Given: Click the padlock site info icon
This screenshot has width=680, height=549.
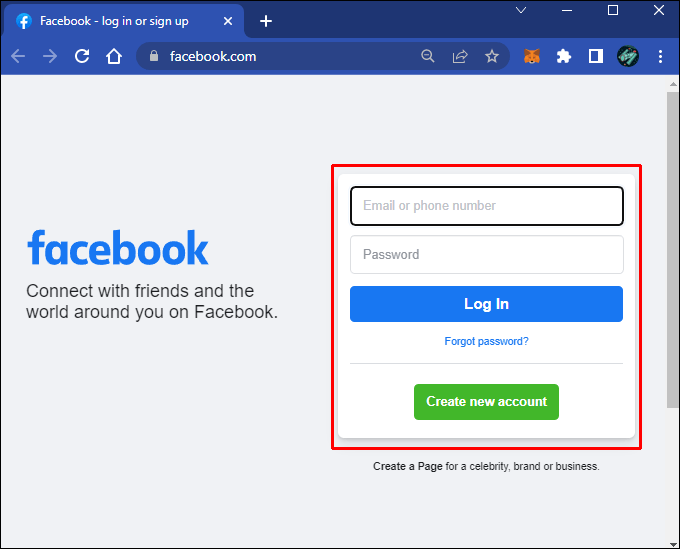Looking at the screenshot, I should [154, 56].
